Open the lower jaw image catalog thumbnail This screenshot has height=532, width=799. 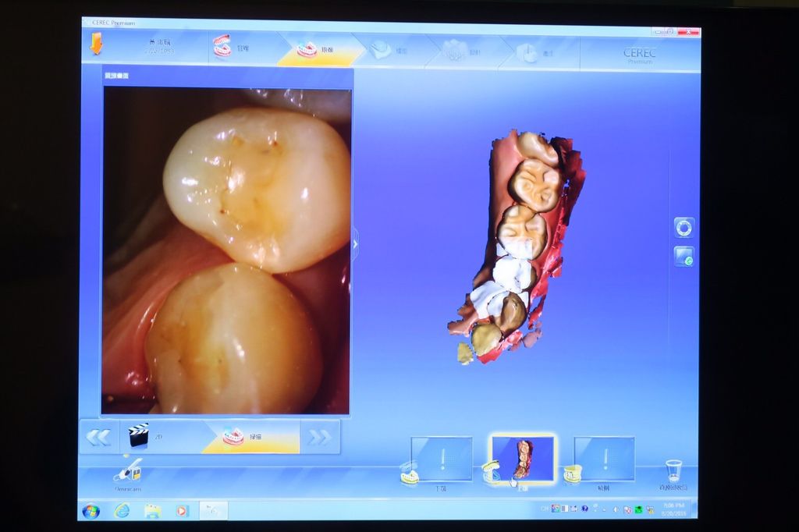point(442,458)
